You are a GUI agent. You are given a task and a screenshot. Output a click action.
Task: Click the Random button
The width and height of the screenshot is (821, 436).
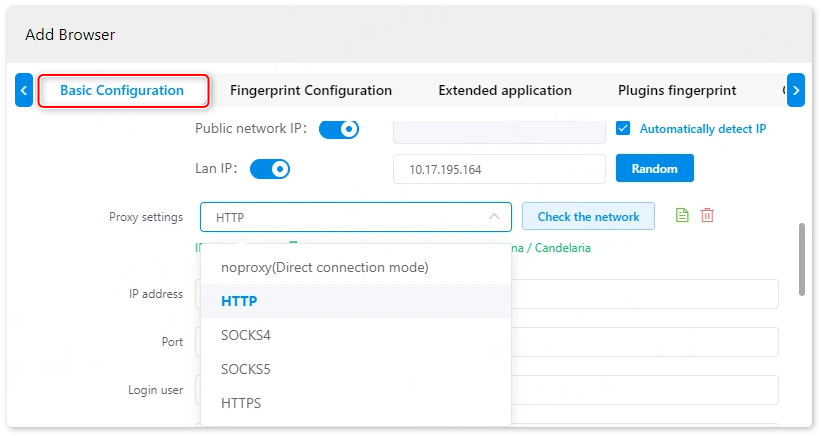point(654,169)
